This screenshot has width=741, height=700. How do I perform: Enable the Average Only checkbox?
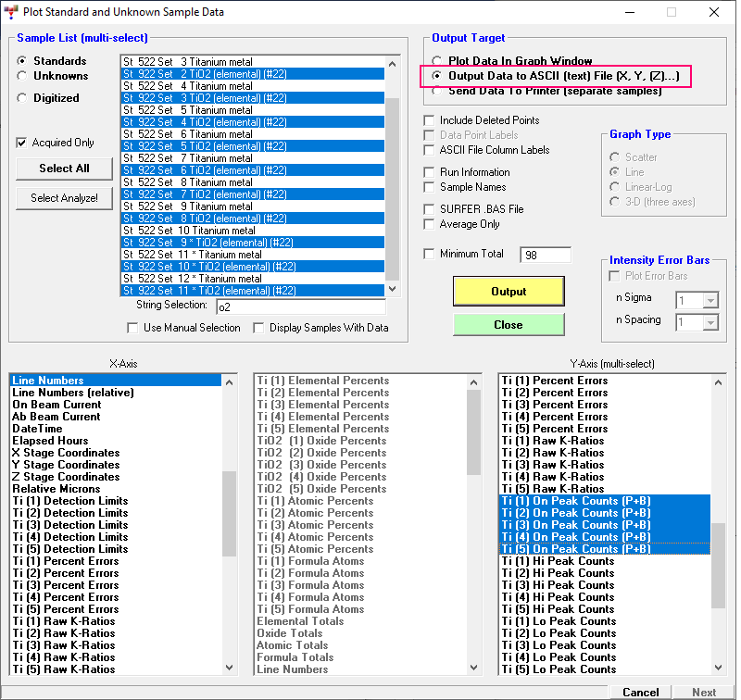tap(429, 224)
